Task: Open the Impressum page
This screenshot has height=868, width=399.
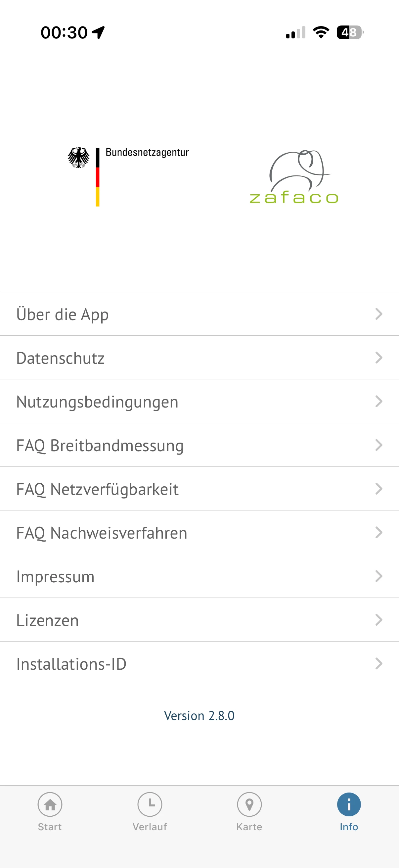Action: pyautogui.click(x=56, y=576)
